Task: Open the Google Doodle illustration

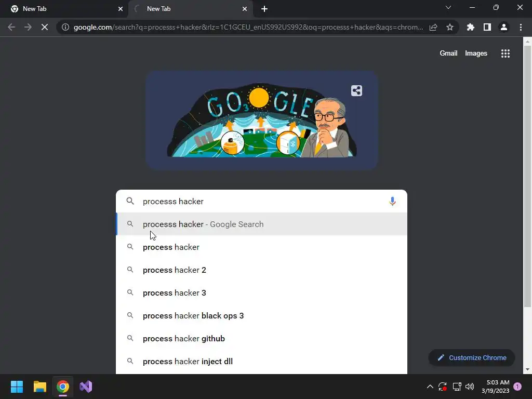Action: point(262,120)
